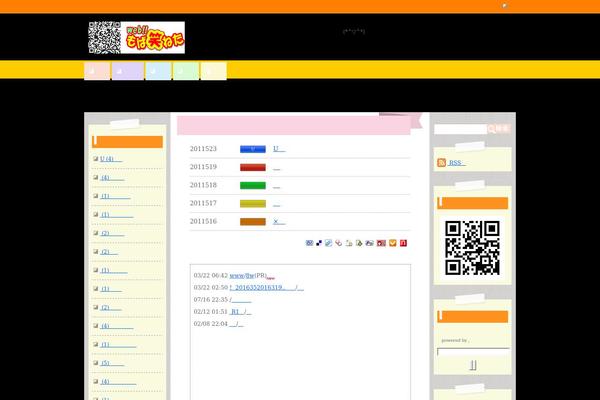Viewport: 600px width, 400px height.
Task: Click the date text '2011517'
Action: pos(203,203)
